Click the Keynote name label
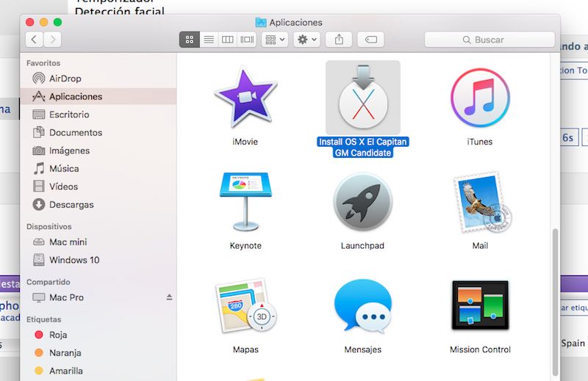The image size is (588, 381). click(245, 245)
